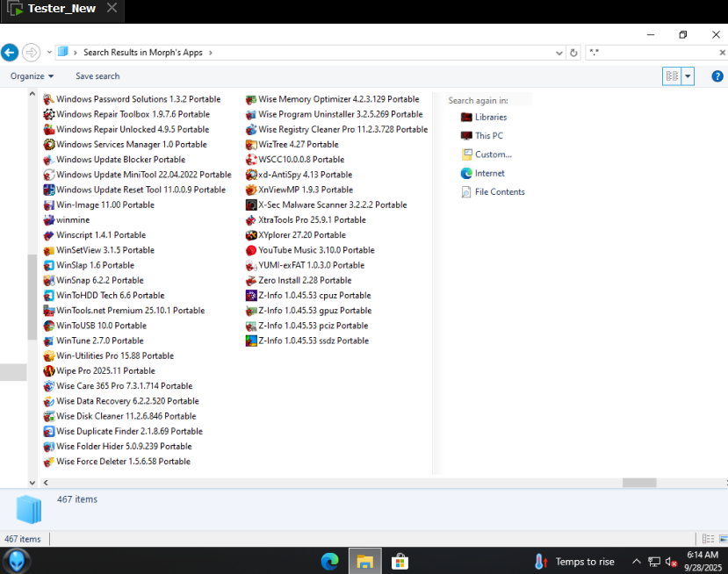Search again in Libraries
The height and width of the screenshot is (574, 728).
(x=483, y=118)
